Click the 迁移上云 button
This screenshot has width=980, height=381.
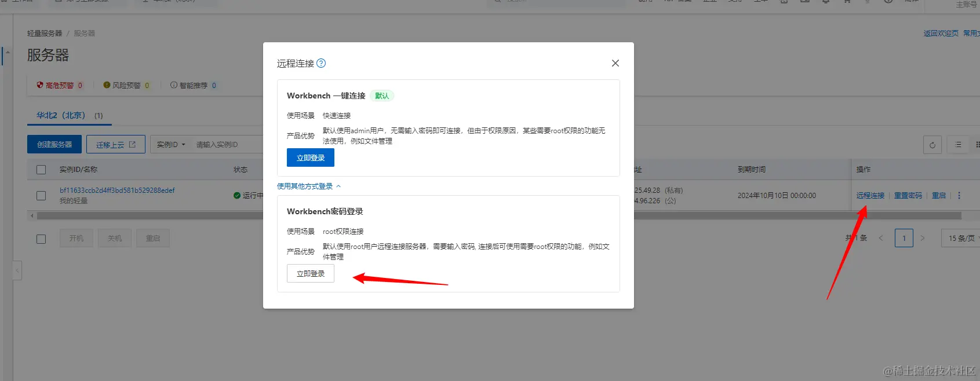[116, 144]
